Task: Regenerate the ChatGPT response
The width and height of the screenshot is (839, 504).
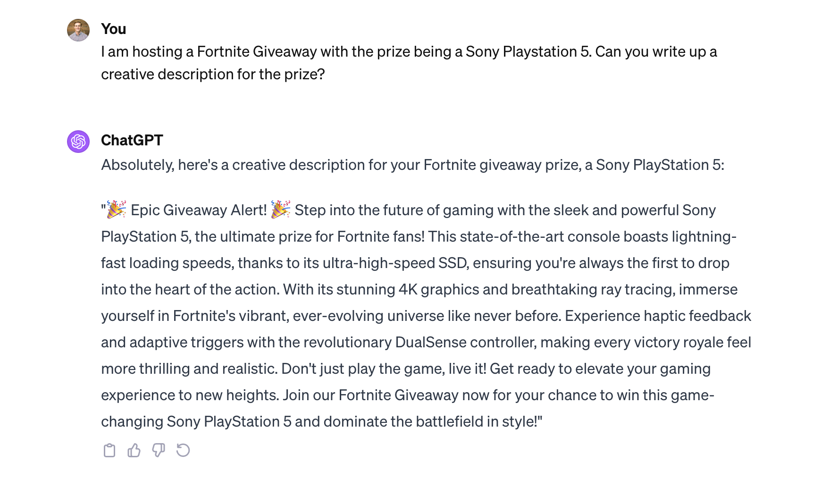Action: [183, 451]
